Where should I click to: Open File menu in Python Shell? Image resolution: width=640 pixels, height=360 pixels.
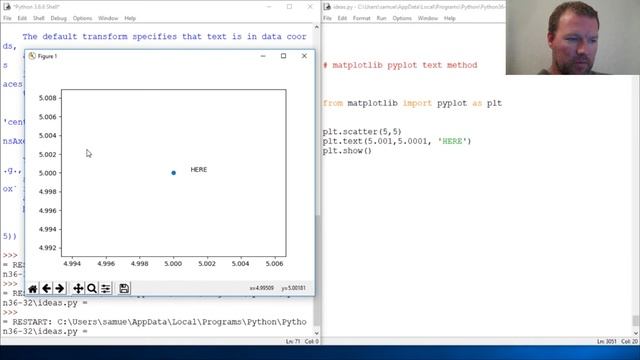pos(7,18)
